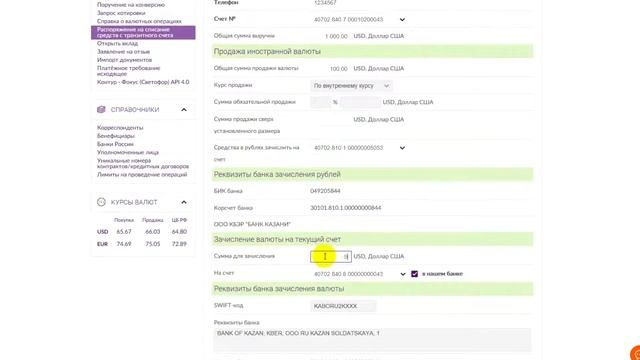Open Платёжное требование исходящее
This screenshot has height=360, width=640.
(128, 71)
